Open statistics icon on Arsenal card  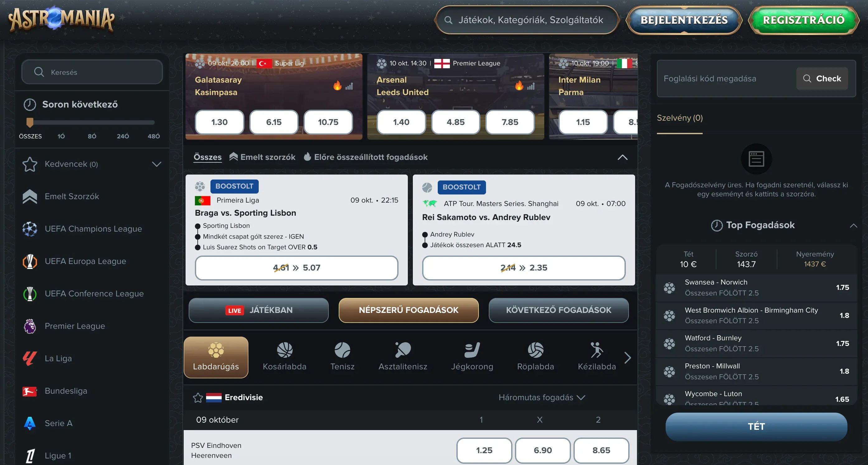click(x=531, y=86)
